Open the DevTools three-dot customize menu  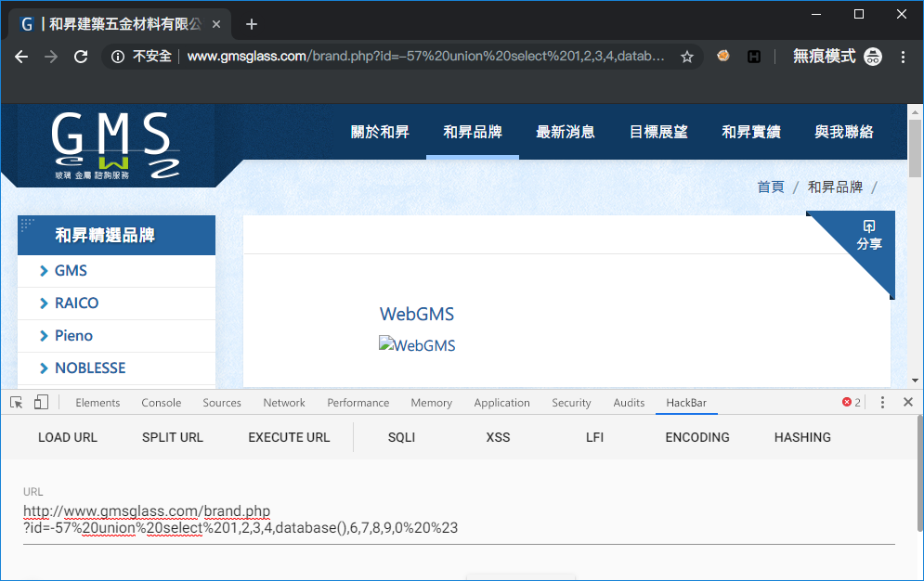882,402
